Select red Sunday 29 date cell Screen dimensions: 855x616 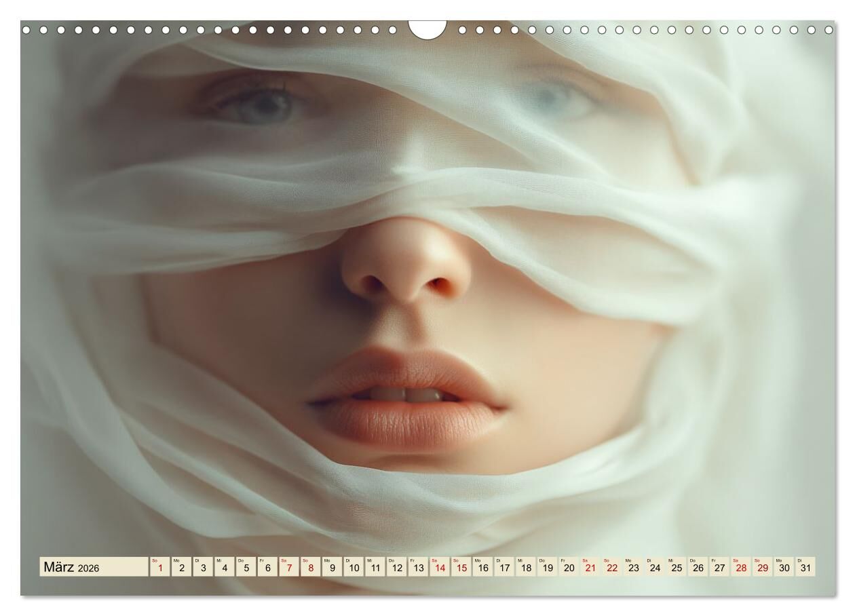(763, 567)
